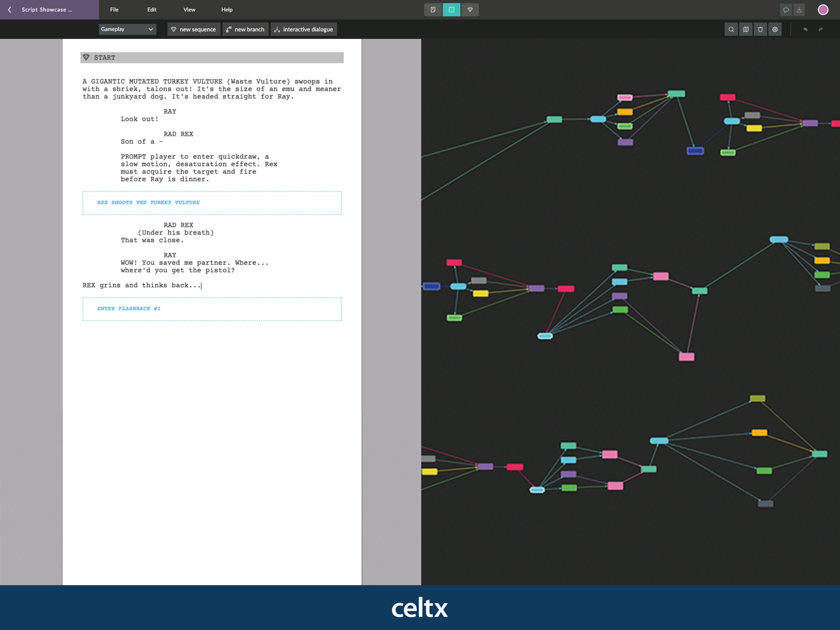840x630 pixels.
Task: Open the View menu
Action: [189, 10]
